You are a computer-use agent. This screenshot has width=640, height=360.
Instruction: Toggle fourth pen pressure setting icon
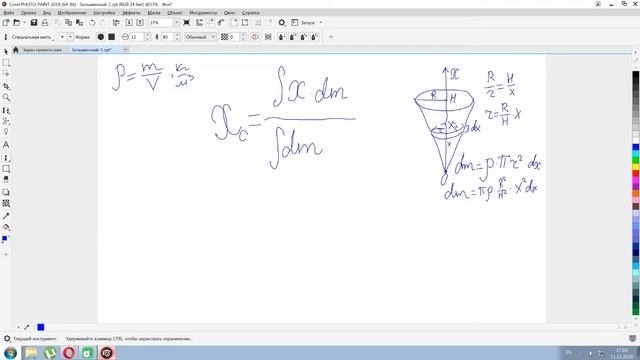click(315, 37)
